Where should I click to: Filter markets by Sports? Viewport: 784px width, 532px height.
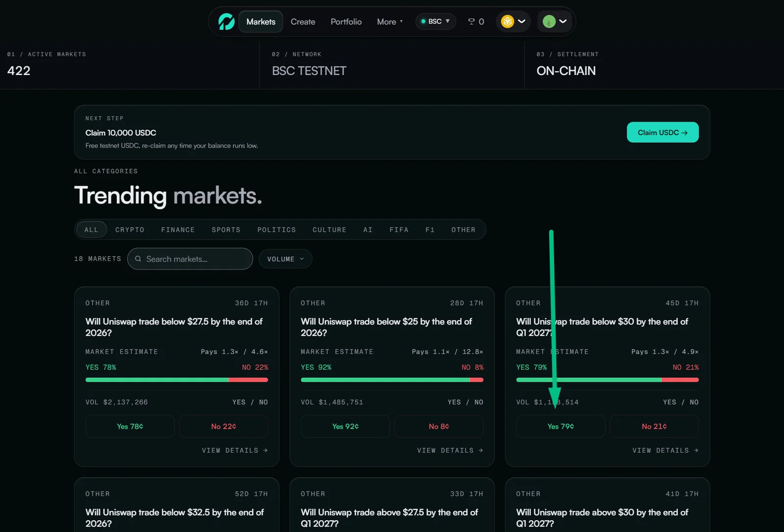click(226, 229)
